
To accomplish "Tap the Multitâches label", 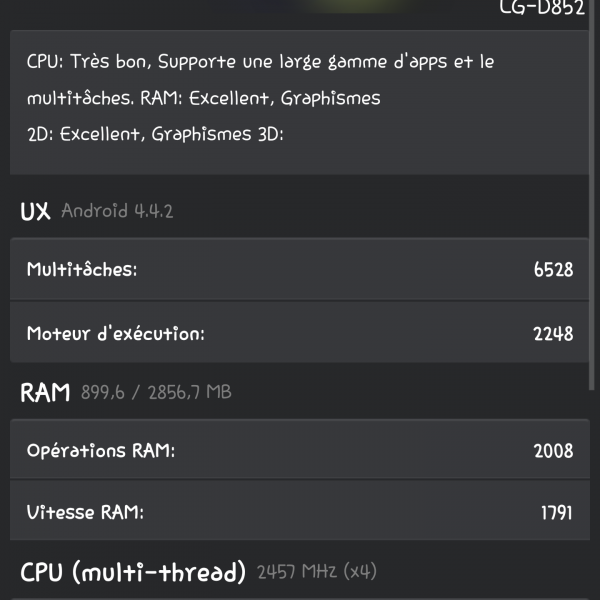I will (x=82, y=270).
